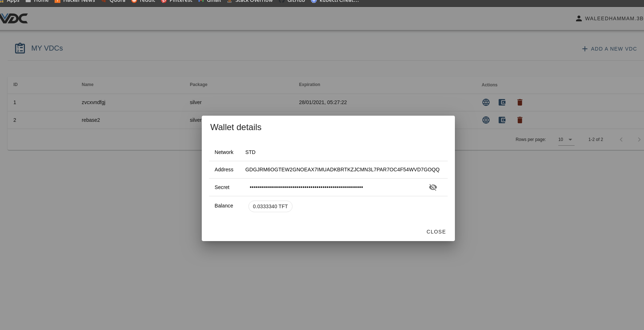Open wallet for zvcxvndfgj VDC
644x330 pixels.
pyautogui.click(x=502, y=102)
